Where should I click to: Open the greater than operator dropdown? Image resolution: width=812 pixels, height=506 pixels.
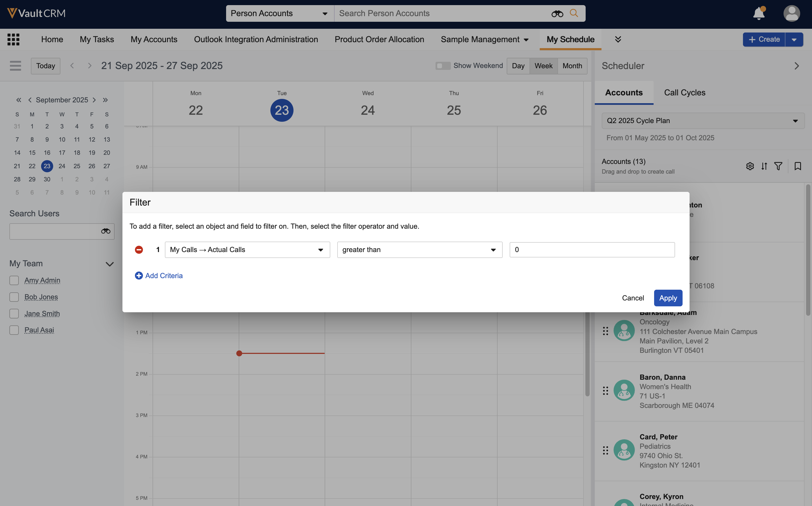coord(419,250)
